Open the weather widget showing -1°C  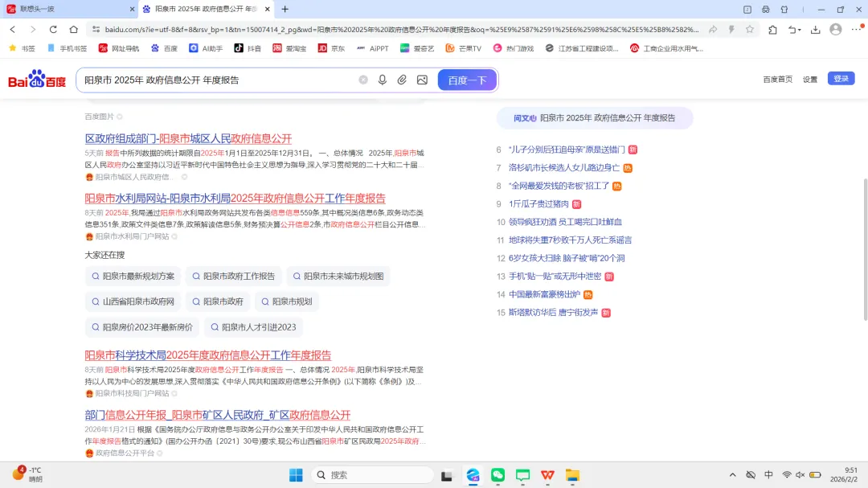(x=27, y=474)
